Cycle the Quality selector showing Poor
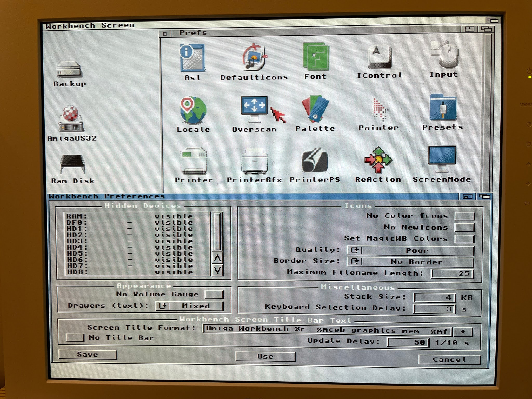Screen dimensions: 532x399 coord(410,250)
